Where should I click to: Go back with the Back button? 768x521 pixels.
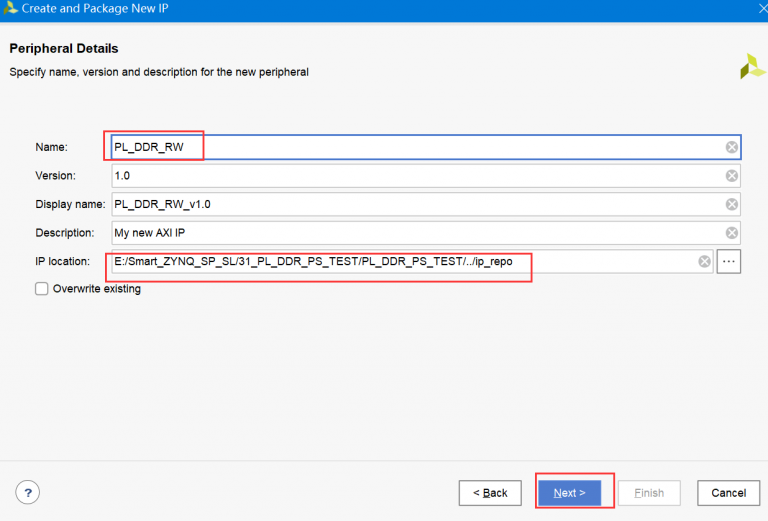489,493
